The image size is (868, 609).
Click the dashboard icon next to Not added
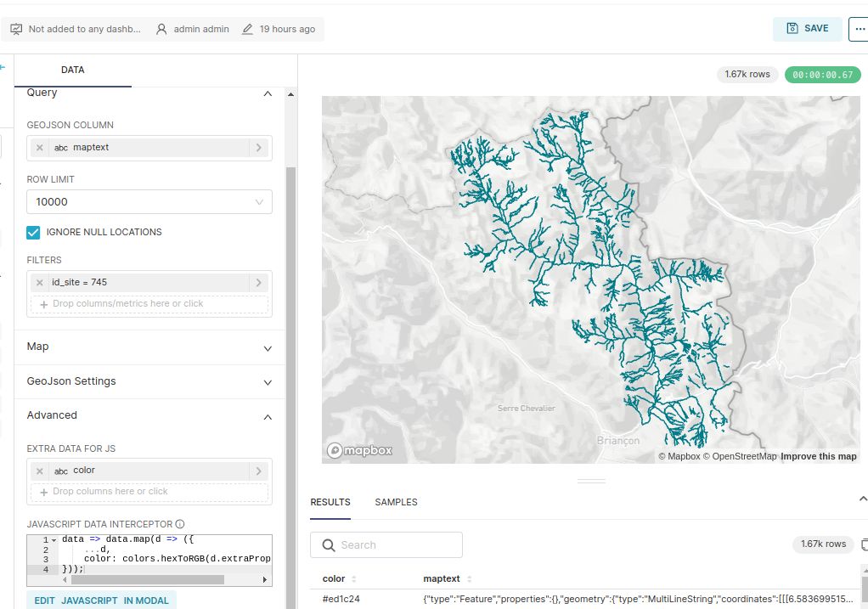click(x=16, y=29)
